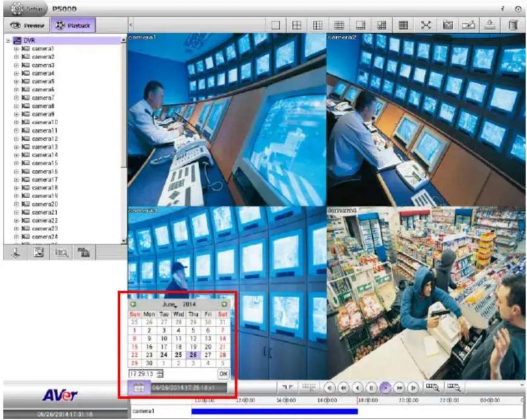Image resolution: width=527 pixels, height=420 pixels.
Task: Click the fast rewind button
Action: coord(343,388)
